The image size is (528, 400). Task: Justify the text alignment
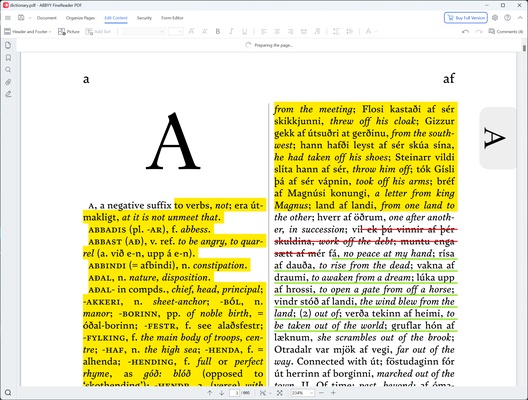tap(304, 32)
